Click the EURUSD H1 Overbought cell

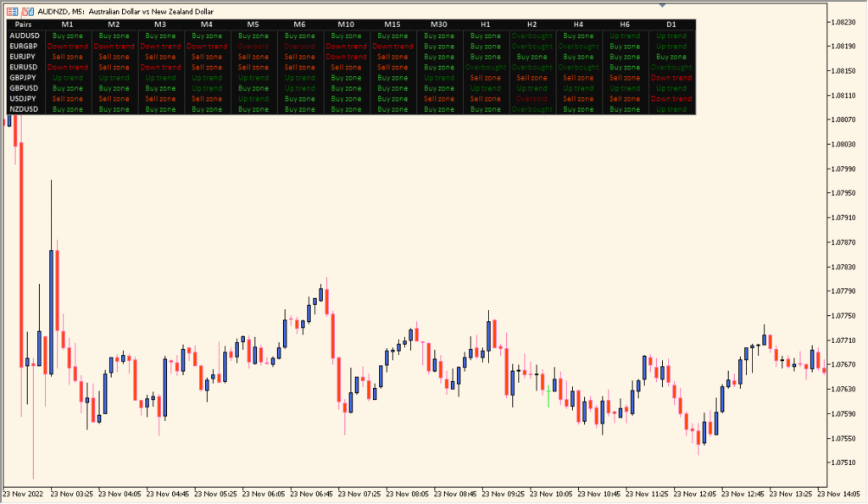485,67
